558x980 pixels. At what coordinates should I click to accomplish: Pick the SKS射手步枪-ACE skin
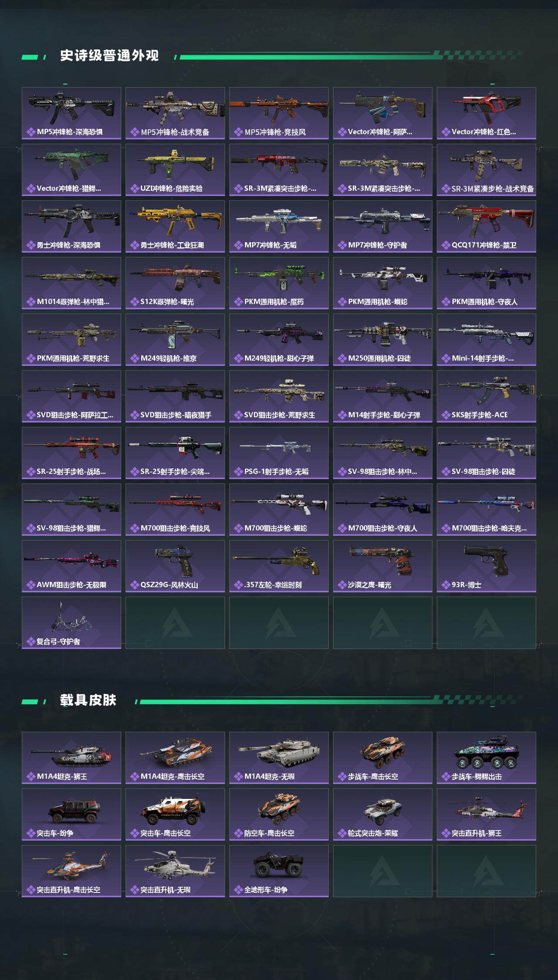tap(487, 396)
